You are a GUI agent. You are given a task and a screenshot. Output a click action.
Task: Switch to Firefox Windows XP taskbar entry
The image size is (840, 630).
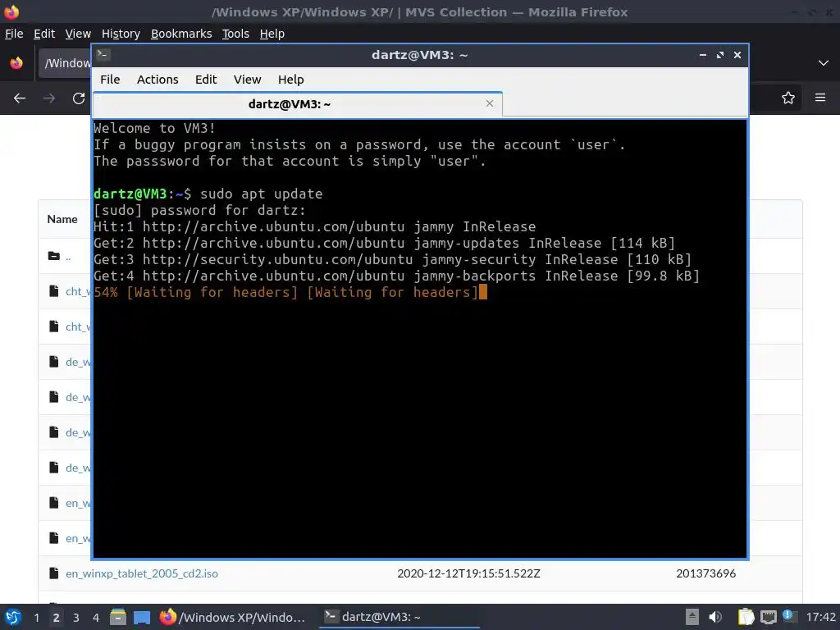tap(232, 617)
